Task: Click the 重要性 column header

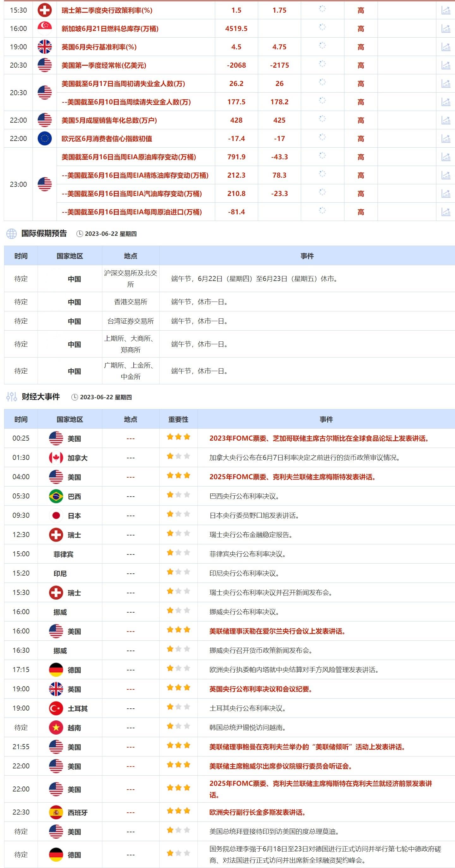Action: click(x=178, y=419)
